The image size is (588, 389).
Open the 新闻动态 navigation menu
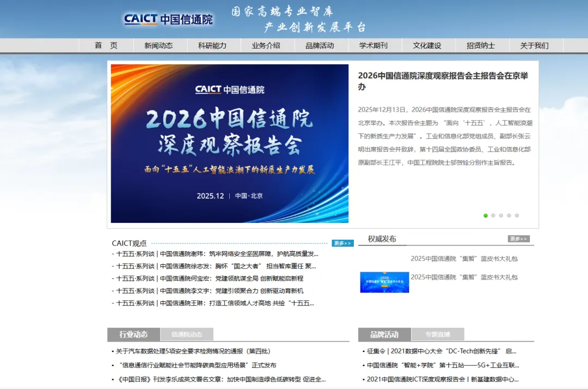click(158, 45)
